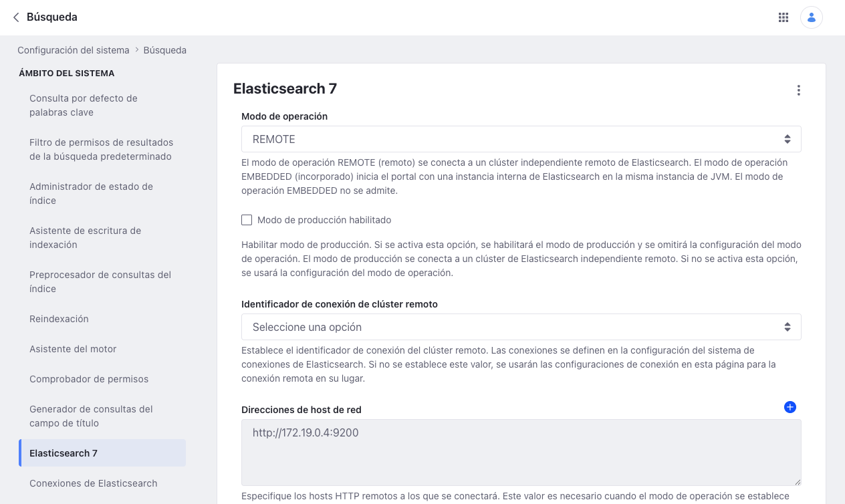Open Elasticsearch 7 options kebab menu
Screen dimensions: 845x504
pos(798,90)
